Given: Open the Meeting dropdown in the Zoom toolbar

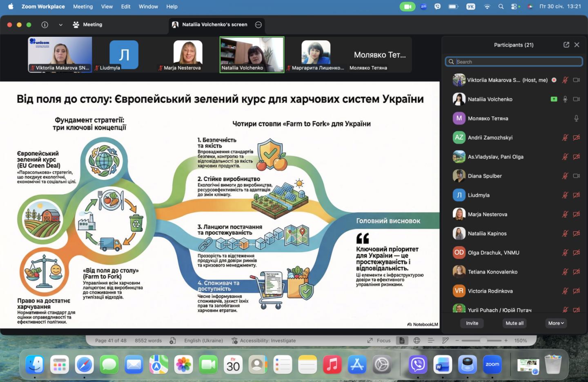Looking at the screenshot, I should click(x=88, y=25).
